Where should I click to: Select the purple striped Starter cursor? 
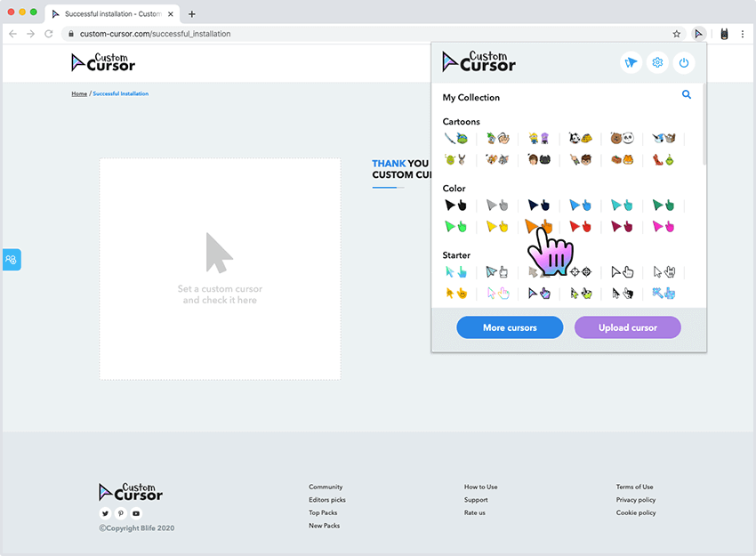coord(539,294)
